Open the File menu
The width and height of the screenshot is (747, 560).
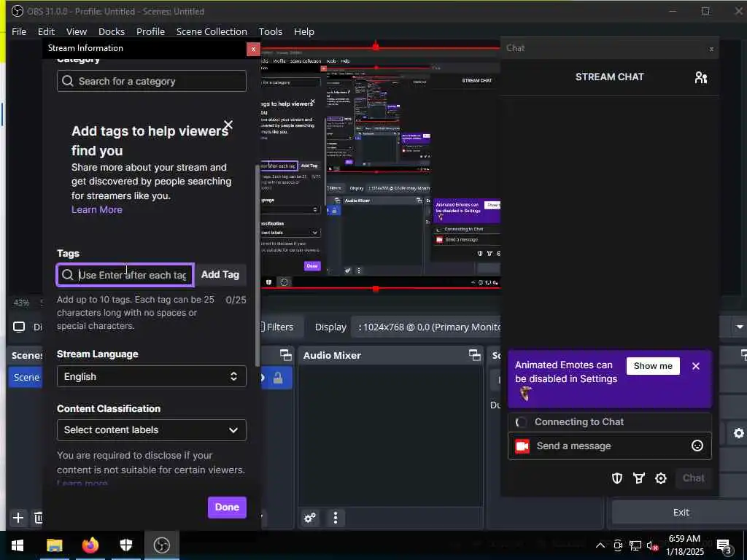point(18,31)
